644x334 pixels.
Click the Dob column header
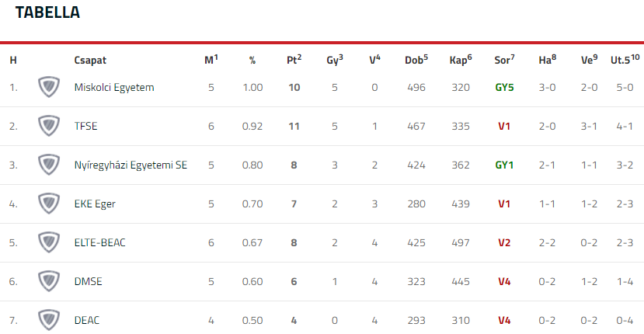[416, 60]
